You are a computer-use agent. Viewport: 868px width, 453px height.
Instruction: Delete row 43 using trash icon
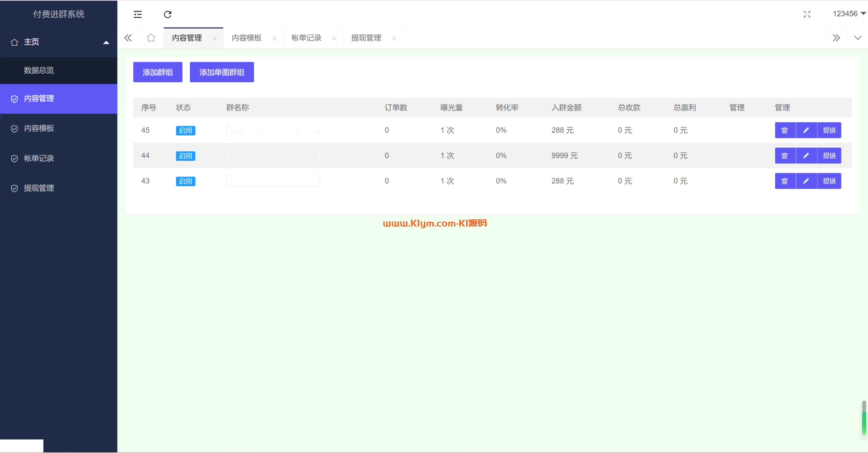coord(785,181)
